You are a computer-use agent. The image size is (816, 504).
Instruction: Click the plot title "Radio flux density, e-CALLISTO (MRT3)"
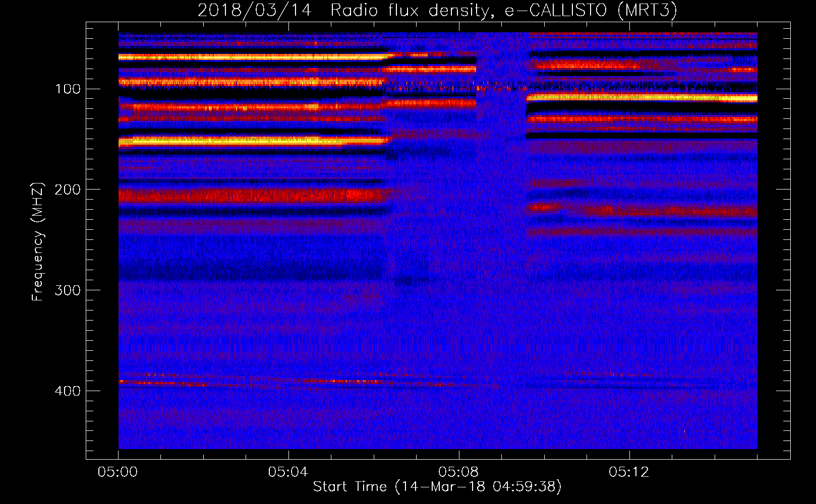(504, 10)
